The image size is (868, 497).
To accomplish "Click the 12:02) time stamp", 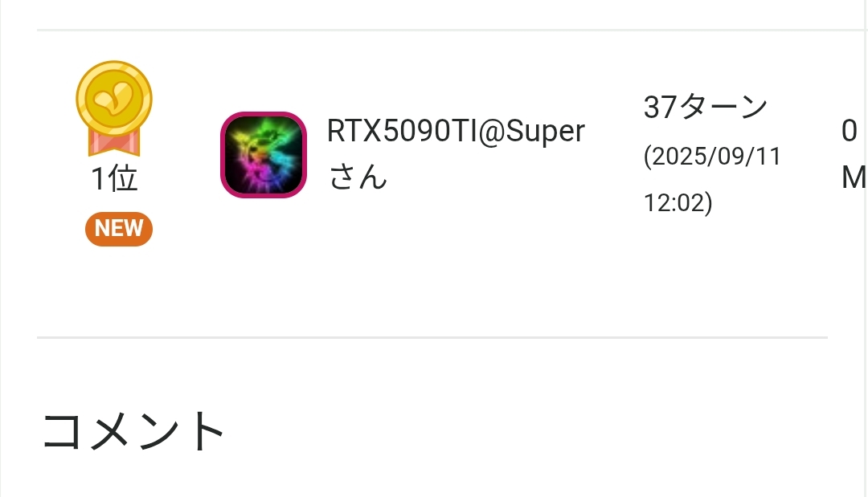I will click(678, 202).
